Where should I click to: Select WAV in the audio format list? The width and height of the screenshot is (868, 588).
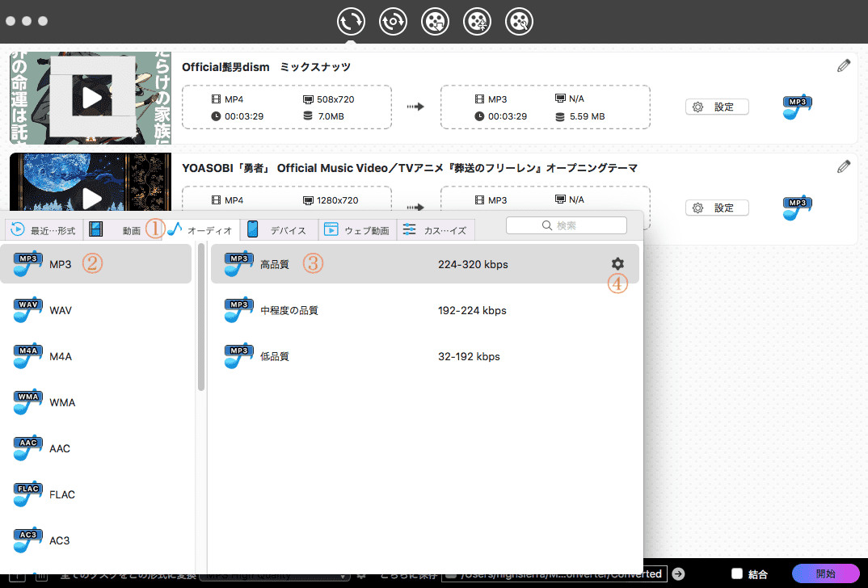(x=95, y=310)
